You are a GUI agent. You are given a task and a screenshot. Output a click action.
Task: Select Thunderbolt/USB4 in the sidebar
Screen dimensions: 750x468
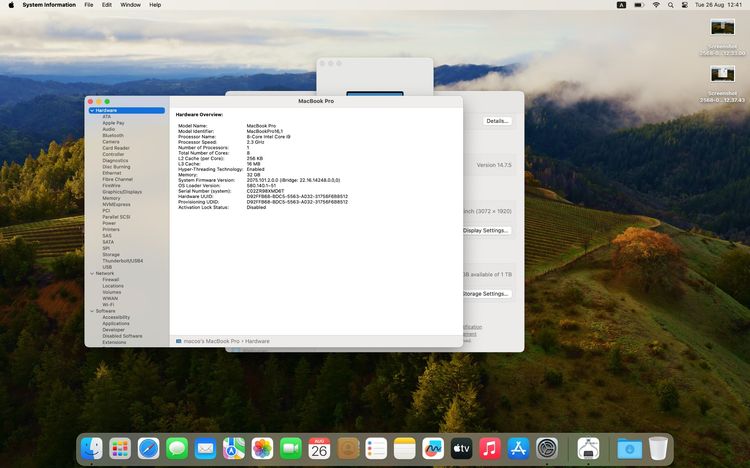(x=122, y=261)
